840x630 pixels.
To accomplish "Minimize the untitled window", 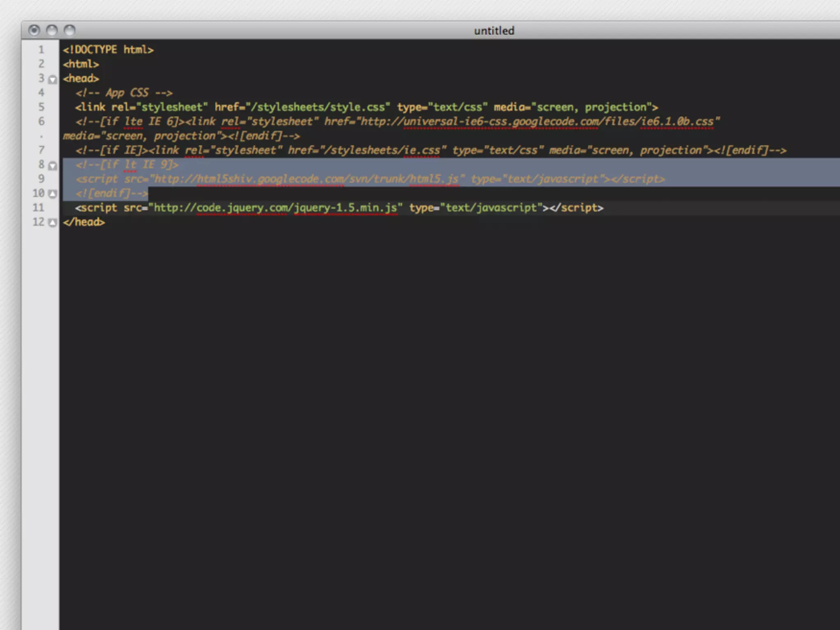I will (52, 30).
